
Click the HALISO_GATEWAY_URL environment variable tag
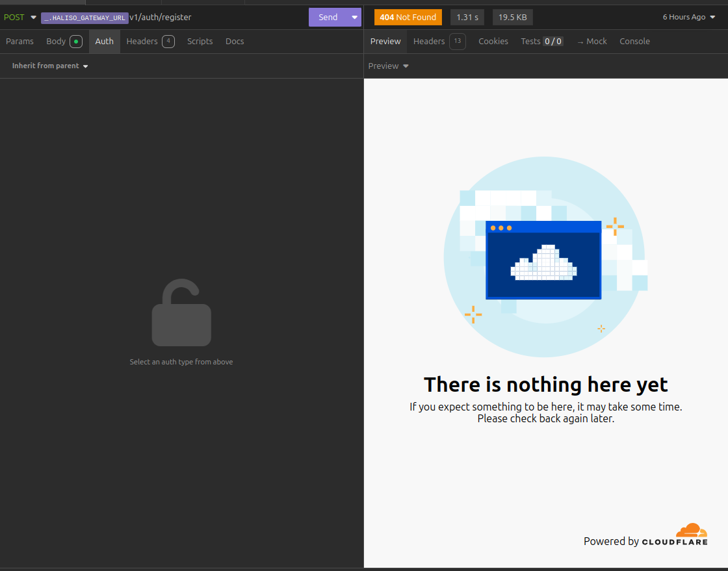(x=84, y=18)
